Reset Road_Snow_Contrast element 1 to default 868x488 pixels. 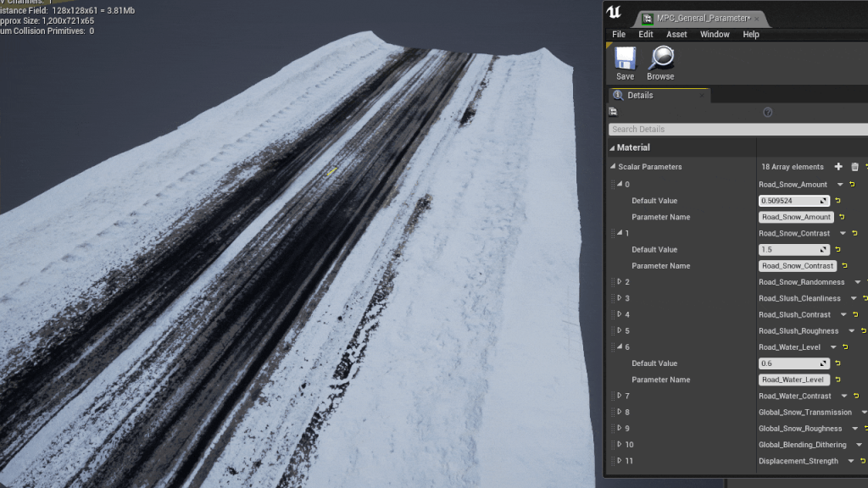(854, 234)
